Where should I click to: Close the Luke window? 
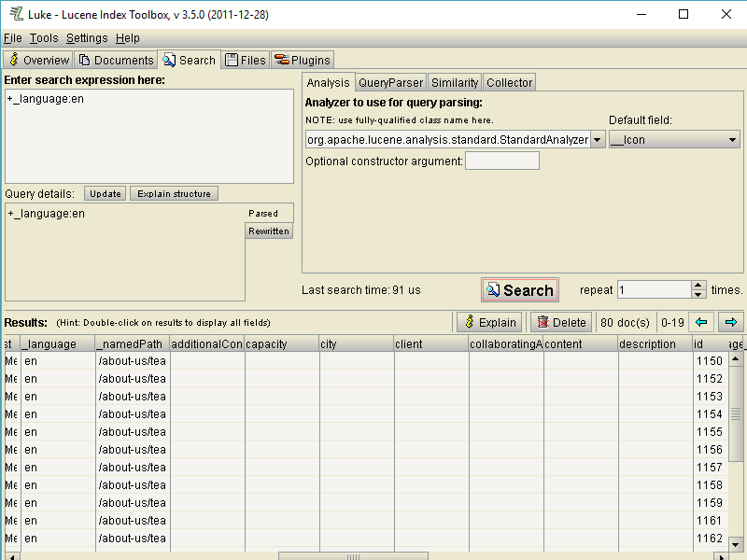[726, 14]
